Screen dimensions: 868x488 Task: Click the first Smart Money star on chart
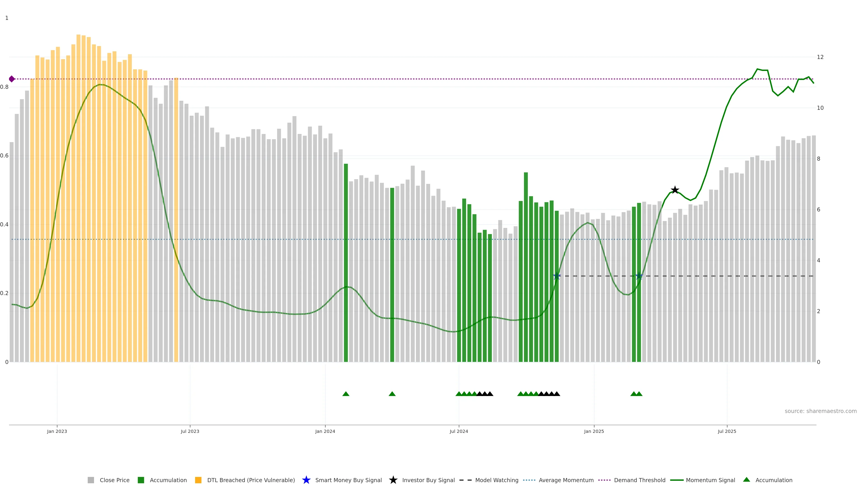pos(557,276)
